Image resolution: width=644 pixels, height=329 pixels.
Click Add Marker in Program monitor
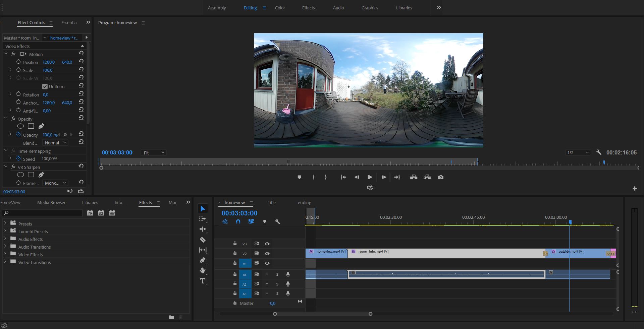coord(300,177)
